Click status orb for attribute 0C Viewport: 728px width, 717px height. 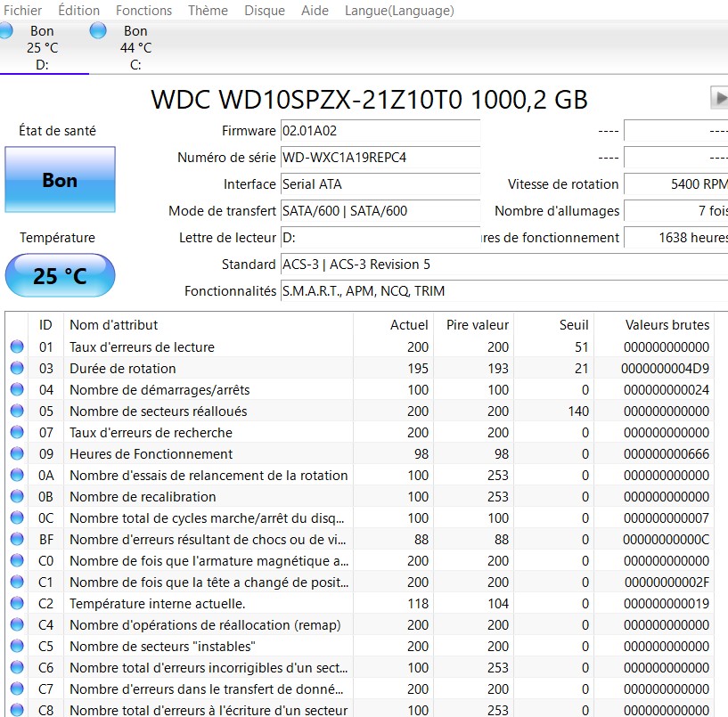pos(17,517)
